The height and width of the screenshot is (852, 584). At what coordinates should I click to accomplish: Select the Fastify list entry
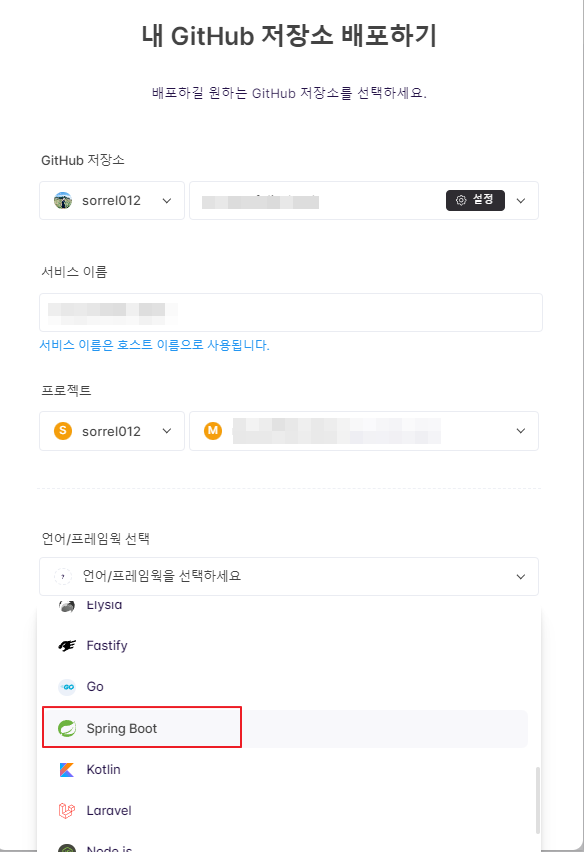coord(105,645)
